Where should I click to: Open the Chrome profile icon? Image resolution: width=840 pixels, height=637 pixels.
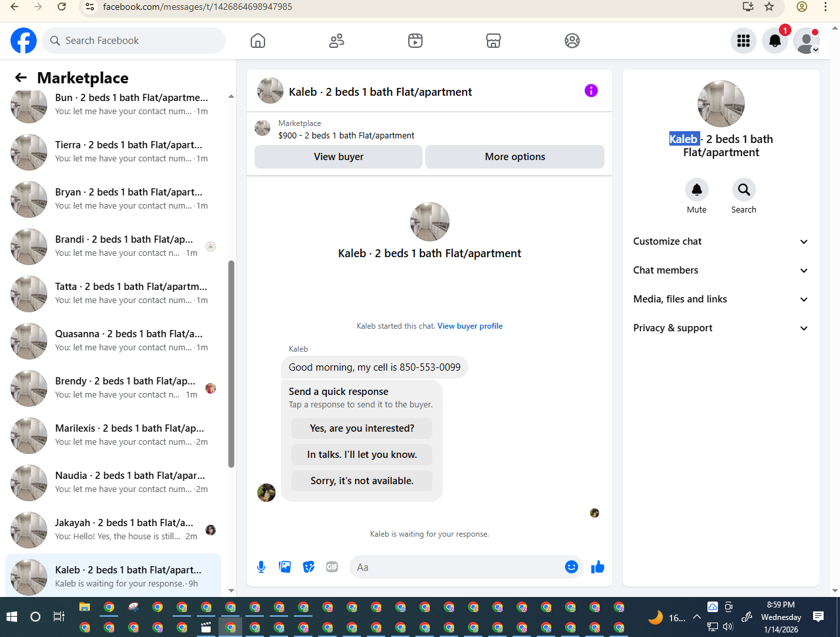click(801, 7)
